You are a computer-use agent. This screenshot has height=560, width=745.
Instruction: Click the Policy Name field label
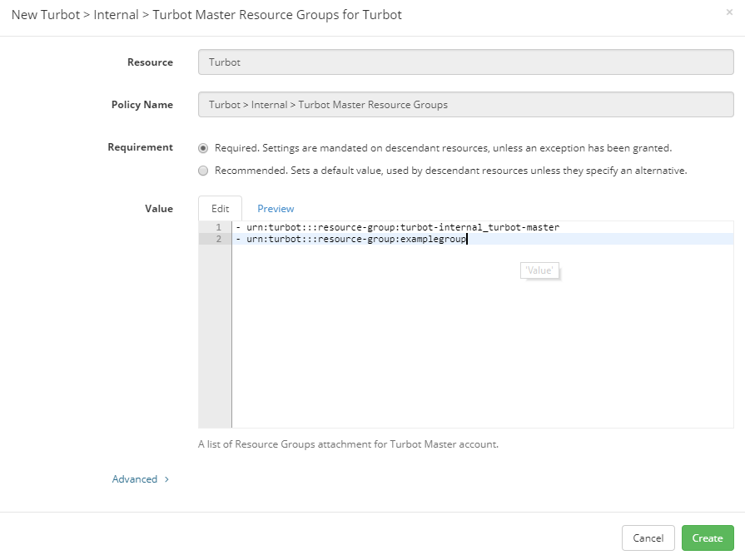click(142, 105)
